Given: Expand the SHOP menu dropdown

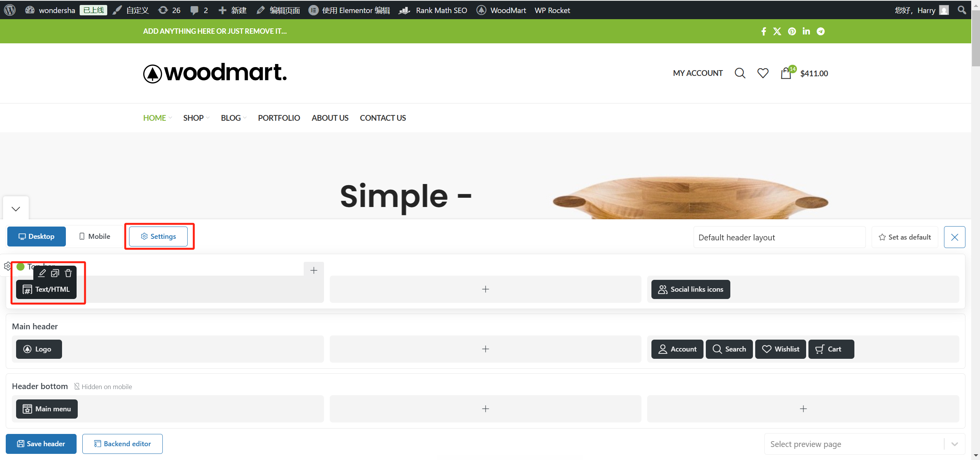Looking at the screenshot, I should [196, 118].
